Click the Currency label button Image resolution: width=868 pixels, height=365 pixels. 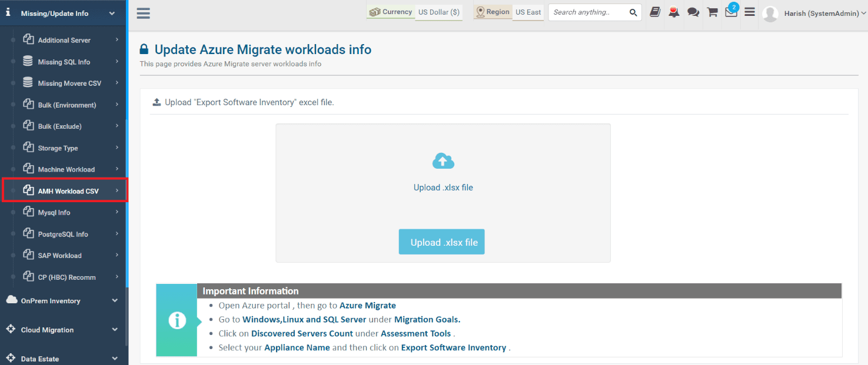(391, 12)
